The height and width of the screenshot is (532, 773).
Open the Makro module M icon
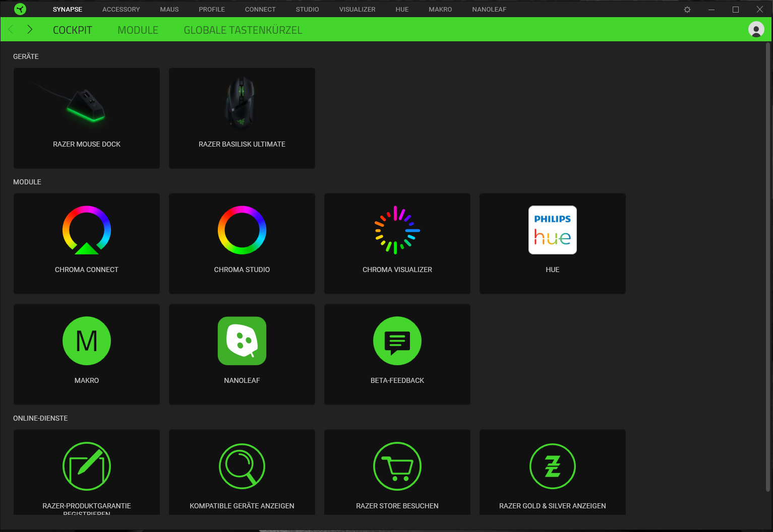point(87,341)
